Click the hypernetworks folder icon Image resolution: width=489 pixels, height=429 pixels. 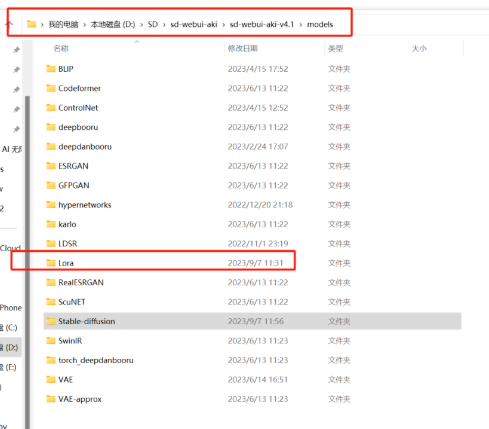coord(51,205)
